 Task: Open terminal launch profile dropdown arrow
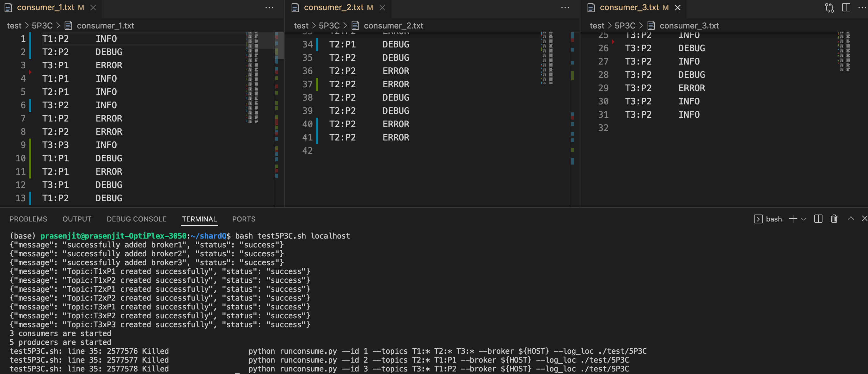coord(804,219)
